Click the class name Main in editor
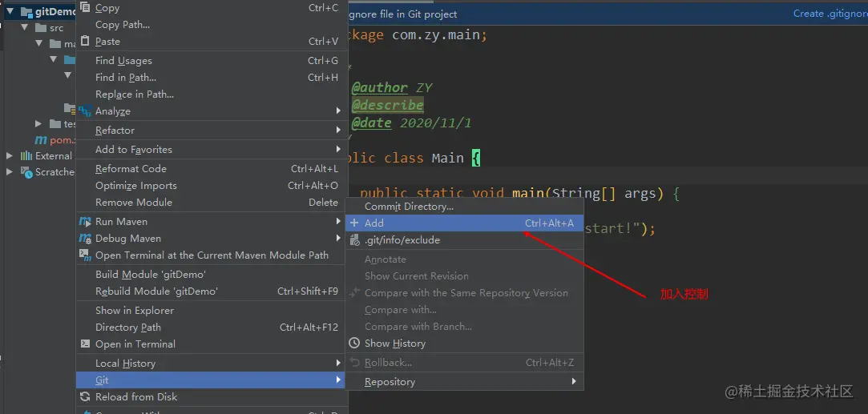 pyautogui.click(x=448, y=158)
